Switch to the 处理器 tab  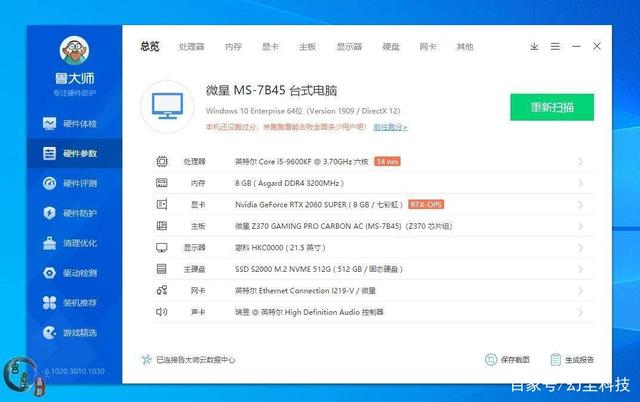(191, 47)
